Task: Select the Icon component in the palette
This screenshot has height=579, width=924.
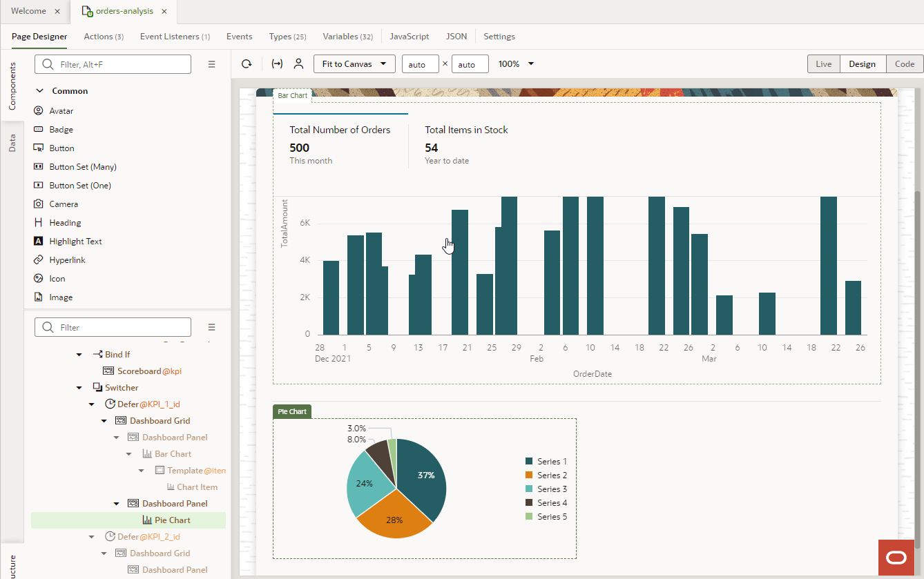Action: (57, 278)
